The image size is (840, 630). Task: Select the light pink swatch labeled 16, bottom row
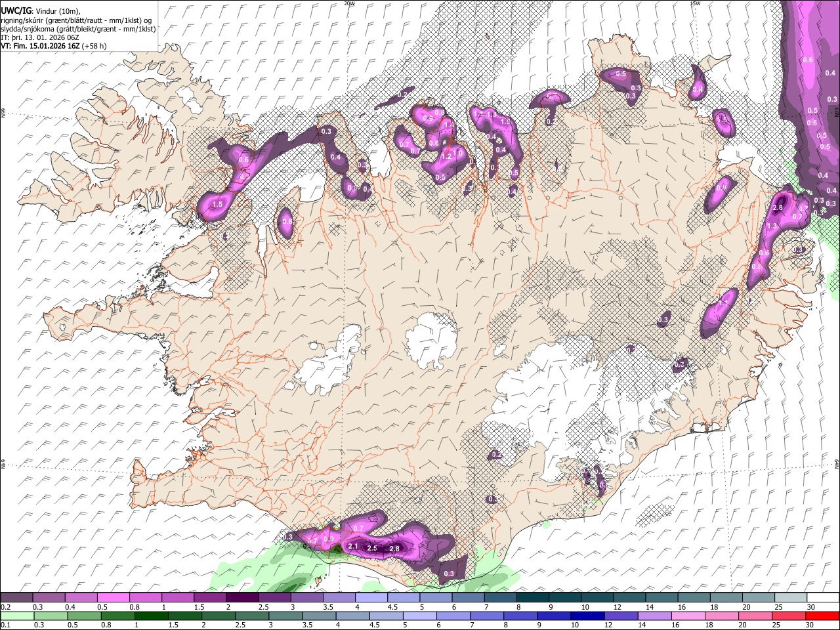687,616
